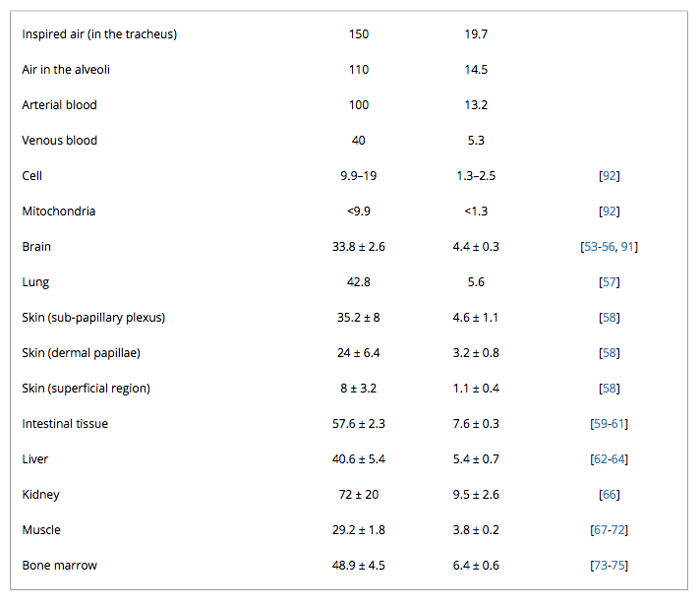Follow the 53-56 citation link for Brain

[600, 247]
